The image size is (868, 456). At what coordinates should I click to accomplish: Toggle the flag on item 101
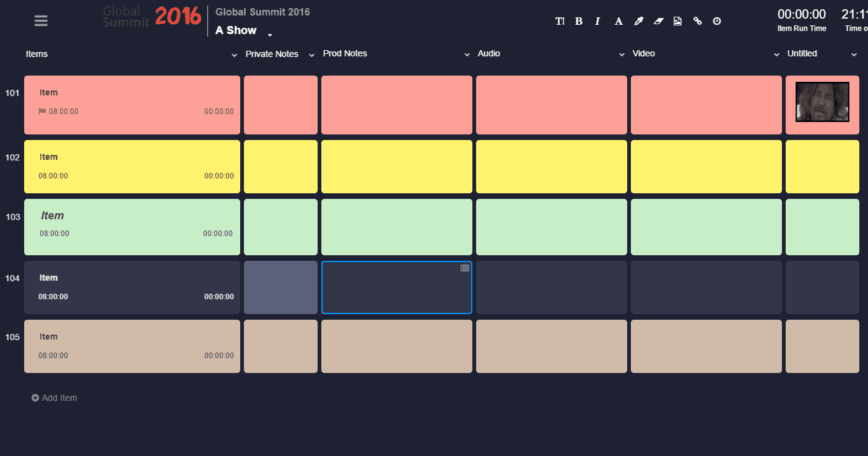pyautogui.click(x=42, y=112)
